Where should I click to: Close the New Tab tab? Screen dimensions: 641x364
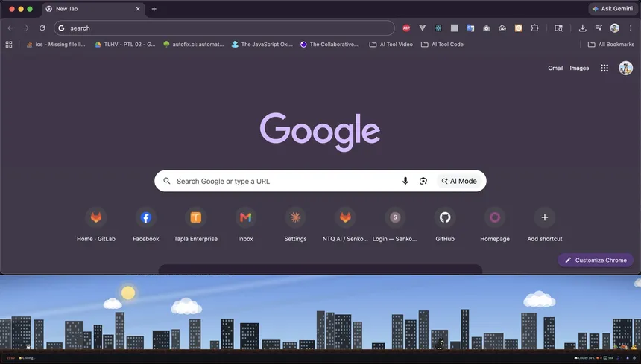[x=138, y=9]
